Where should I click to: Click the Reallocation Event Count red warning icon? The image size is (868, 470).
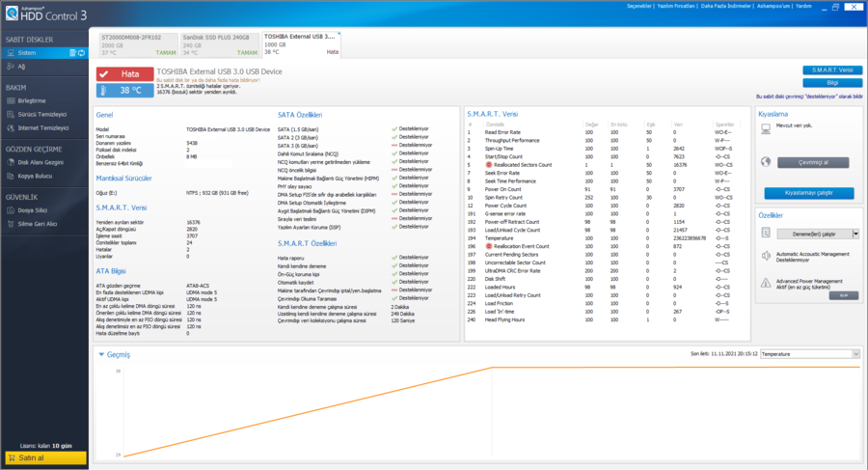click(x=489, y=246)
